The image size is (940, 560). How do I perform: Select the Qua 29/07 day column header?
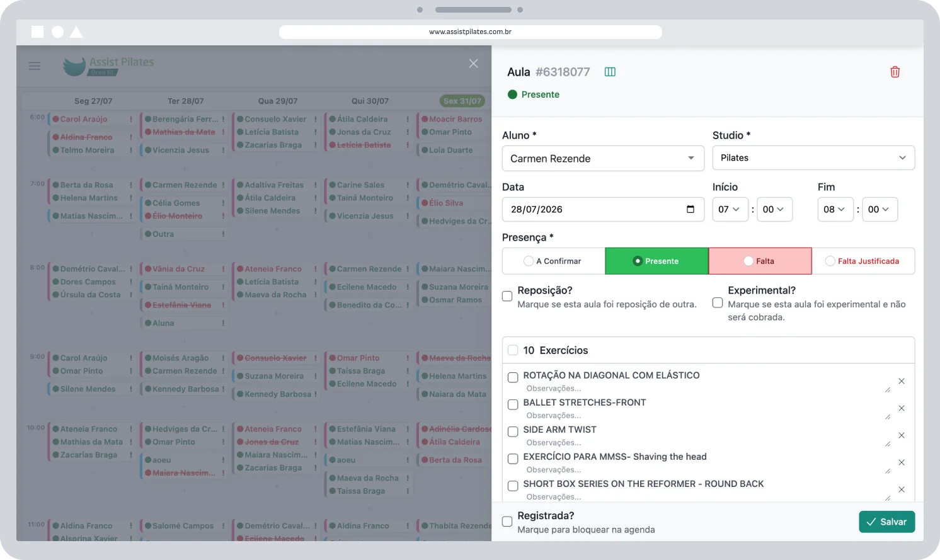278,101
